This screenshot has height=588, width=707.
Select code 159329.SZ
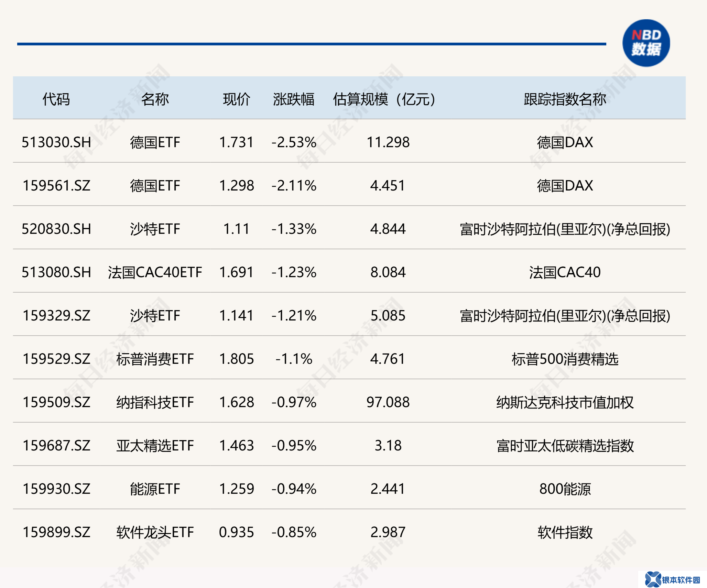coord(56,316)
